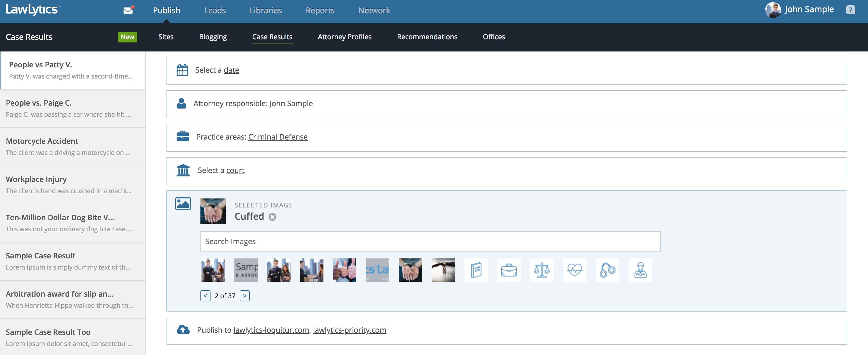
Task: Choose the heartbeat heart icon image
Action: pos(575,270)
